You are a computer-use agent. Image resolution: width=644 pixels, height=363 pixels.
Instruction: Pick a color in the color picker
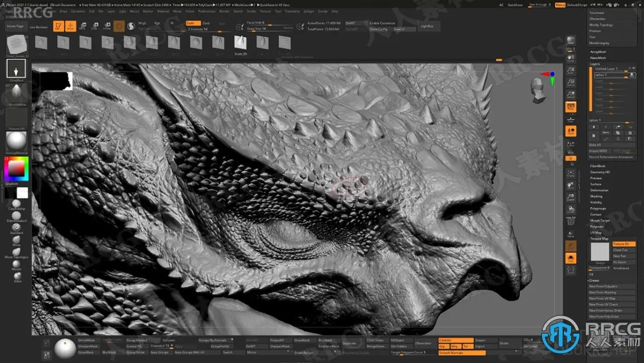[17, 168]
